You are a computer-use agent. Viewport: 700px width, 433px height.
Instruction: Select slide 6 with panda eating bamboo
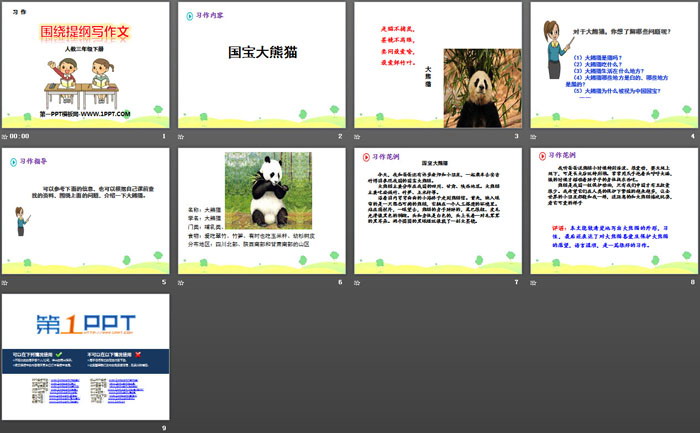point(262,211)
